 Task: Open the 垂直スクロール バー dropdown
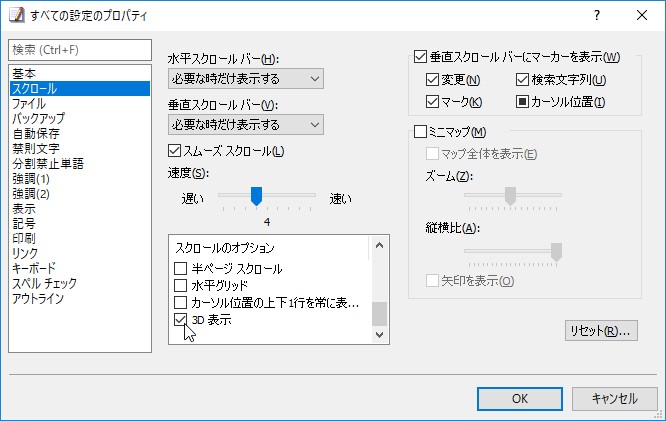pyautogui.click(x=246, y=124)
